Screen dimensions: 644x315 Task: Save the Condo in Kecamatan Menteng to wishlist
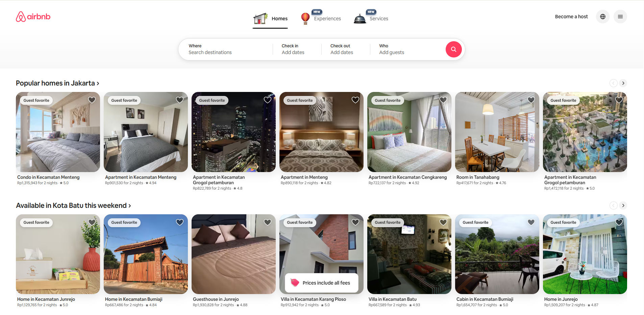92,100
